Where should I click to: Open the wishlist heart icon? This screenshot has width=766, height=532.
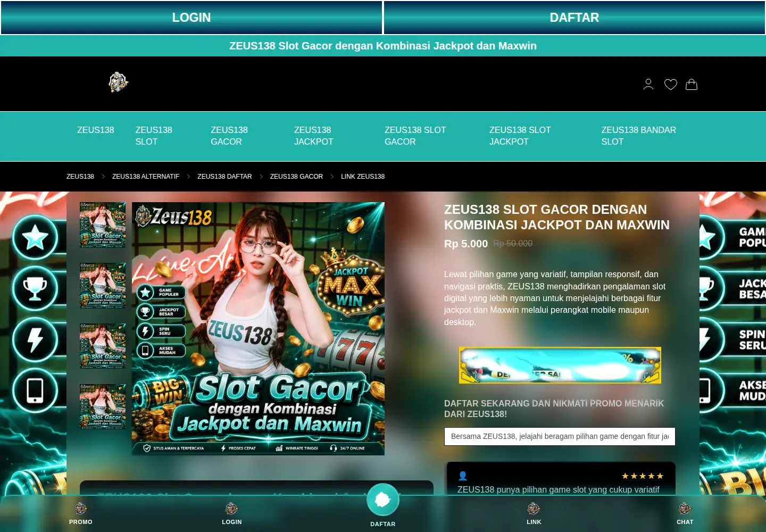coord(670,84)
